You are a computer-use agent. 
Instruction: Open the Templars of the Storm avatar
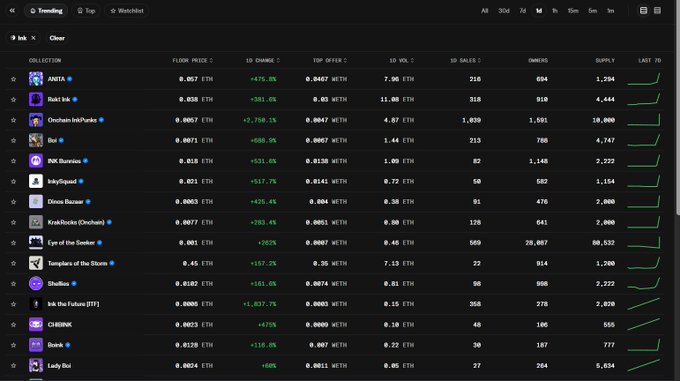pos(36,263)
